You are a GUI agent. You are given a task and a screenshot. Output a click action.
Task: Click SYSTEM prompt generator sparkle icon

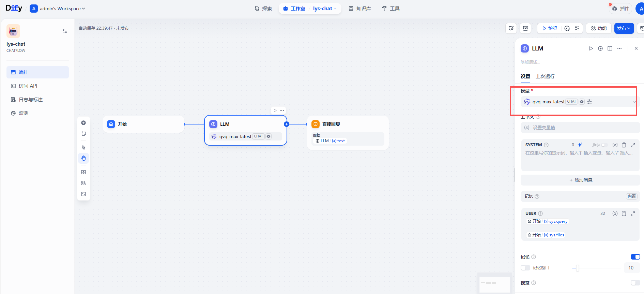coord(580,145)
